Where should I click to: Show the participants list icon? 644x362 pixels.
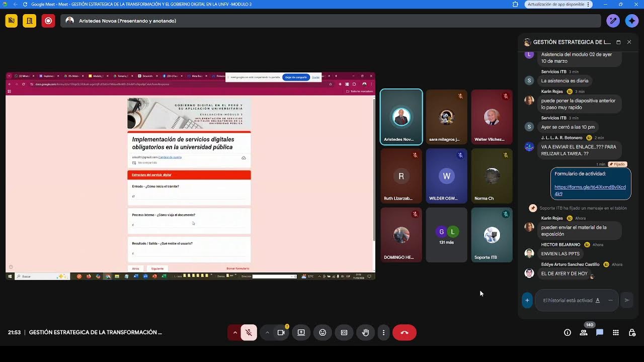[x=584, y=332]
